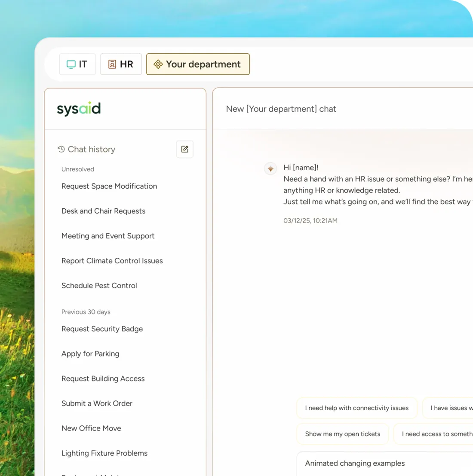Select Report Climate Control Issues chat
The height and width of the screenshot is (476, 473).
112,261
